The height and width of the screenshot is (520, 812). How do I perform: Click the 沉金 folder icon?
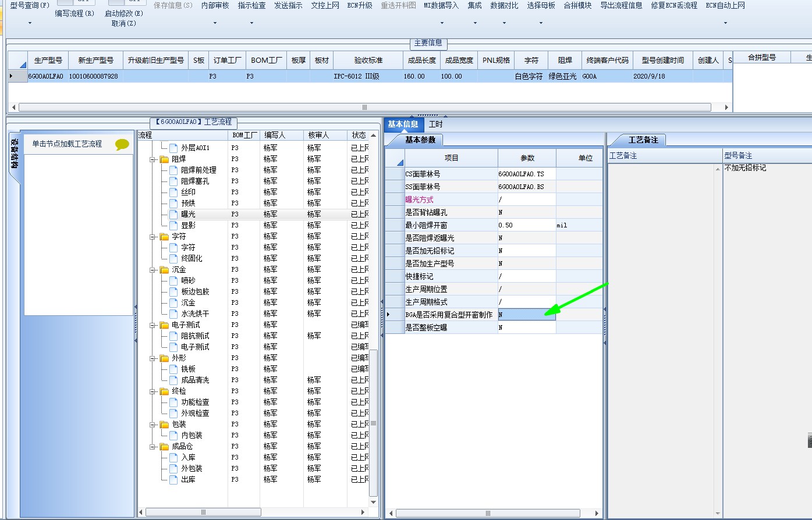164,270
